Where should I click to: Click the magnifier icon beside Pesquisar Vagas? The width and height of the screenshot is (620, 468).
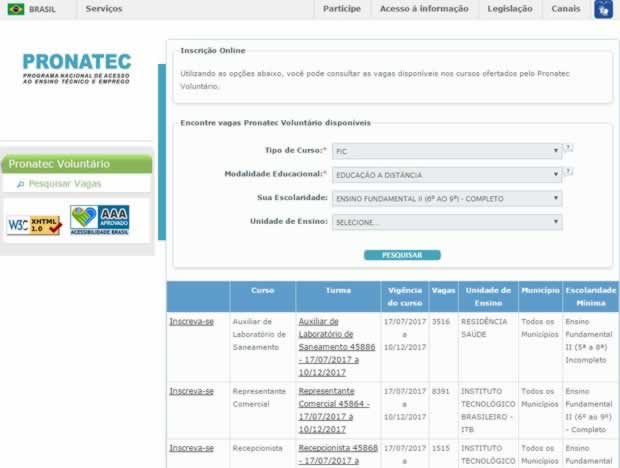click(x=20, y=185)
